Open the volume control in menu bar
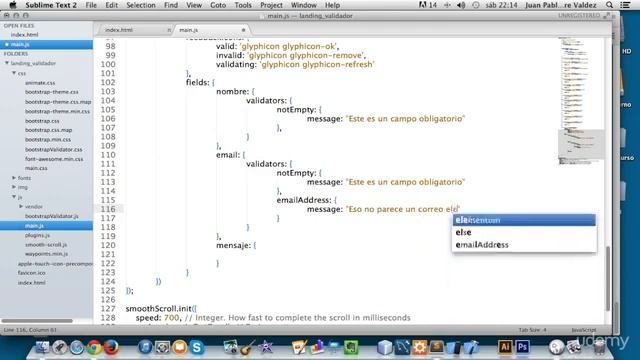This screenshot has height=360, width=640. coord(461,5)
